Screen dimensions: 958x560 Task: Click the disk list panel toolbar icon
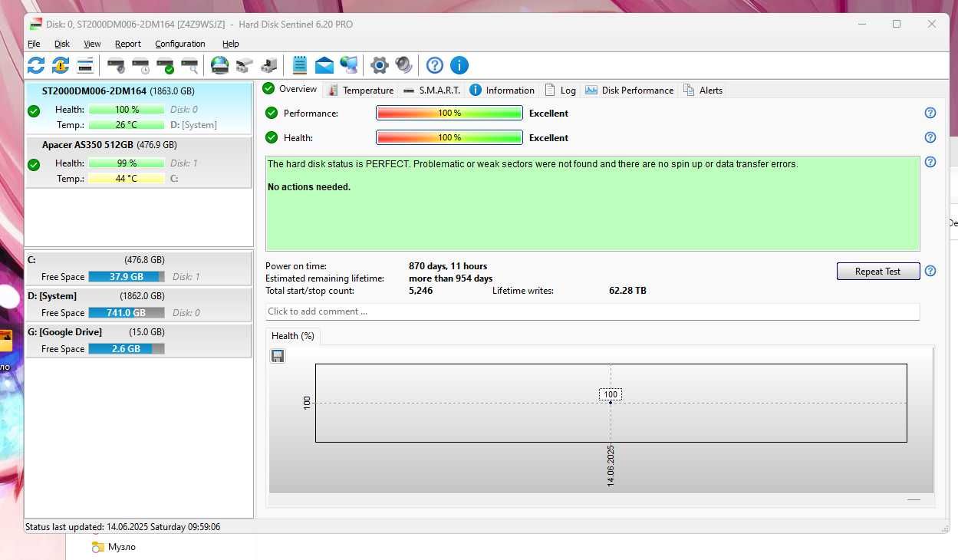pyautogui.click(x=85, y=65)
